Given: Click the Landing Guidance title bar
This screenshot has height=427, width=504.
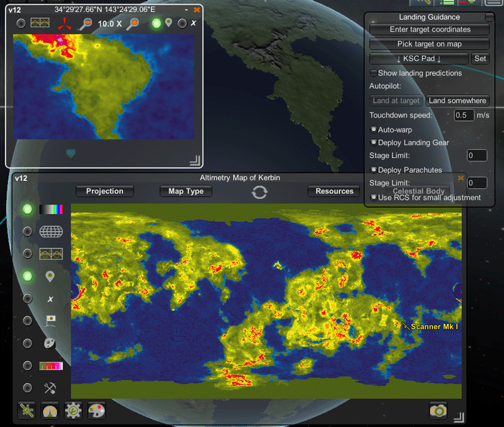Looking at the screenshot, I should pyautogui.click(x=429, y=17).
